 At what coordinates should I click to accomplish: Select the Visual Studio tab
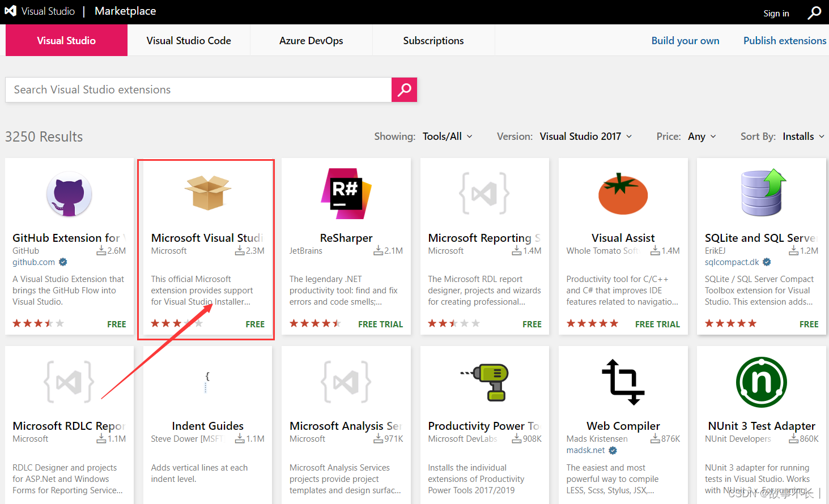tap(66, 40)
